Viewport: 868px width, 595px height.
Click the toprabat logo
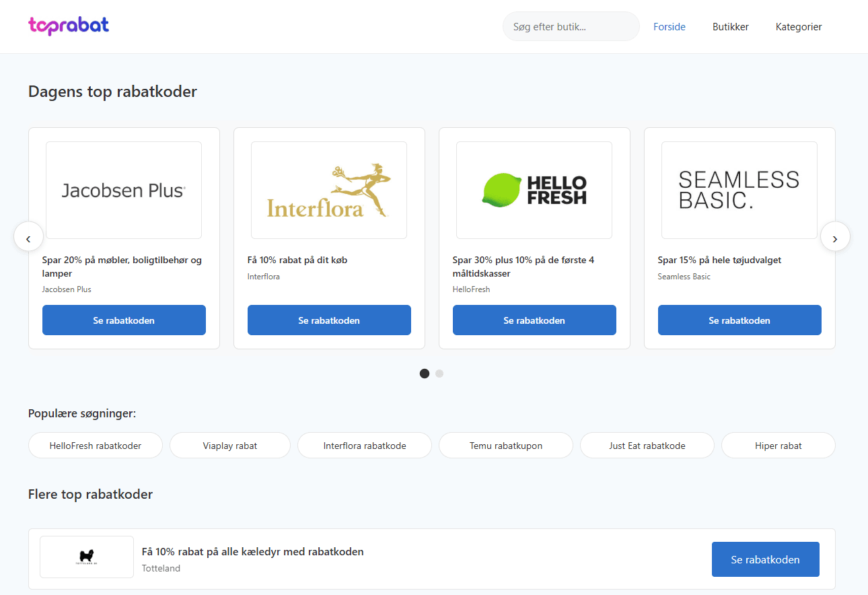(x=69, y=26)
